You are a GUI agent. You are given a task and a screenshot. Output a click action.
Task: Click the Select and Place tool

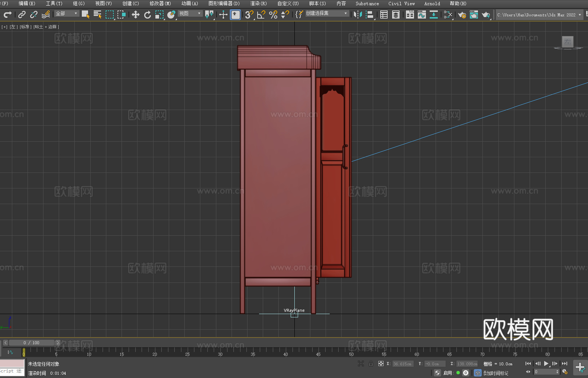tap(171, 14)
